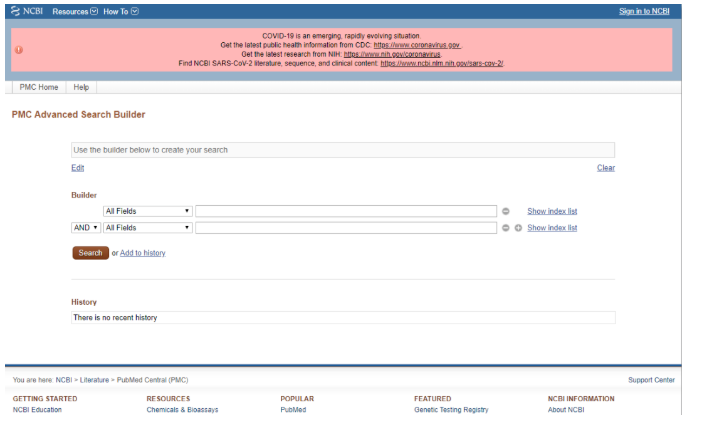
Task: Open the Support Center link
Action: tap(651, 380)
